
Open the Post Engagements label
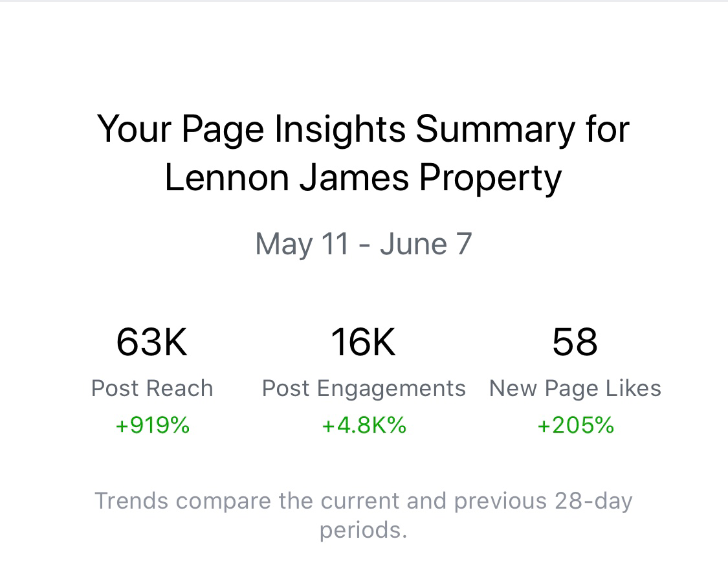(x=364, y=388)
